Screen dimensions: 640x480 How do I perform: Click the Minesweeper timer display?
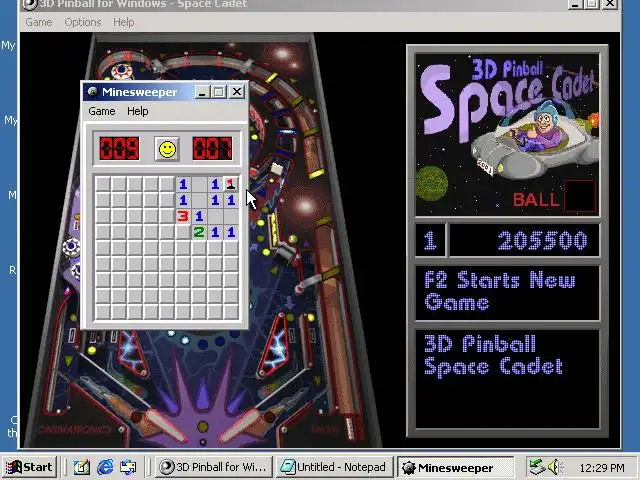(212, 149)
